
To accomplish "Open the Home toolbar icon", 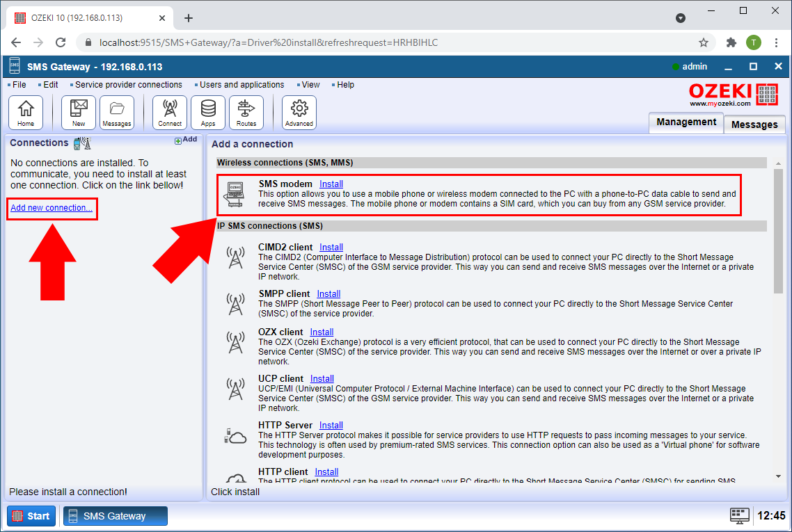I will coord(26,113).
